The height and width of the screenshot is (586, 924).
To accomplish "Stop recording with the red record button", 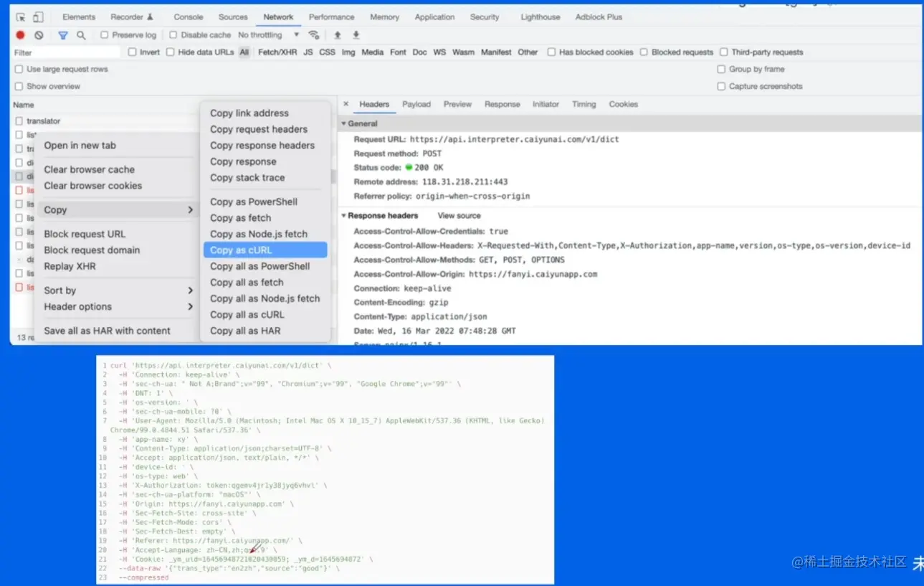I will coord(20,35).
